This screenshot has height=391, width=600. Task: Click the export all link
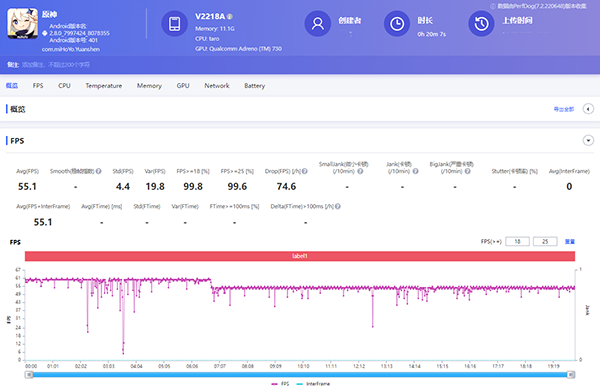click(x=564, y=109)
